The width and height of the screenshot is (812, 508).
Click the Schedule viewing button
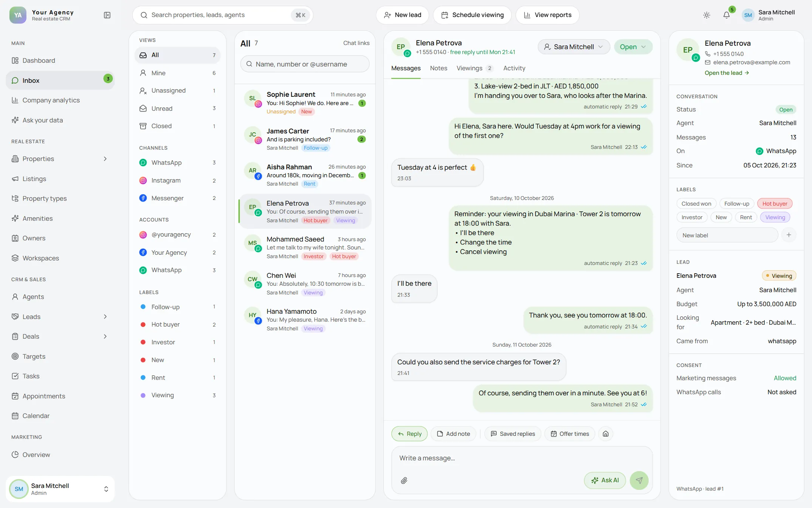[x=472, y=15]
